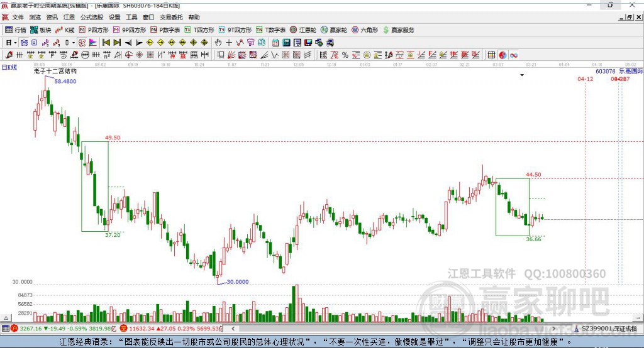Open the 交易委托 menu
Screen dimensions: 644x348
point(171,17)
